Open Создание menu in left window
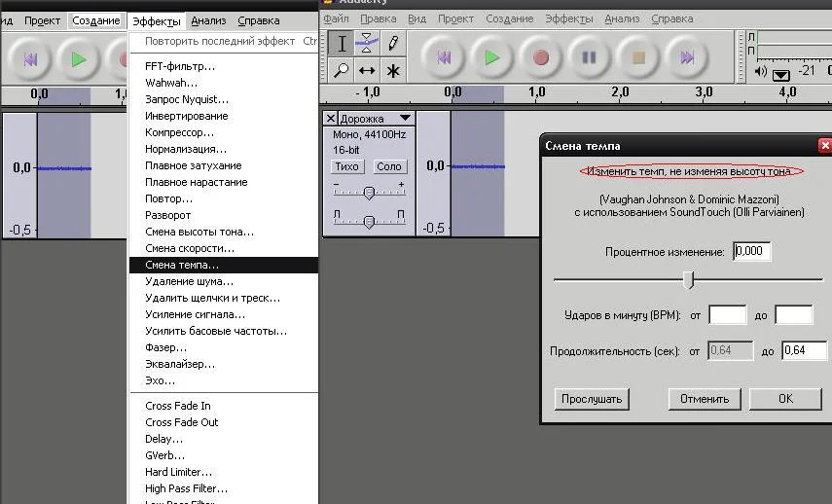832x504 pixels. pyautogui.click(x=96, y=20)
